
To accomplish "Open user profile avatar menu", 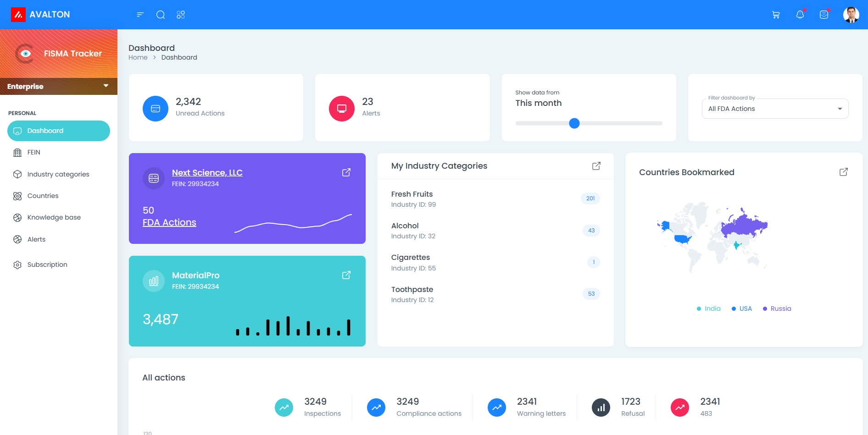I will [x=851, y=15].
